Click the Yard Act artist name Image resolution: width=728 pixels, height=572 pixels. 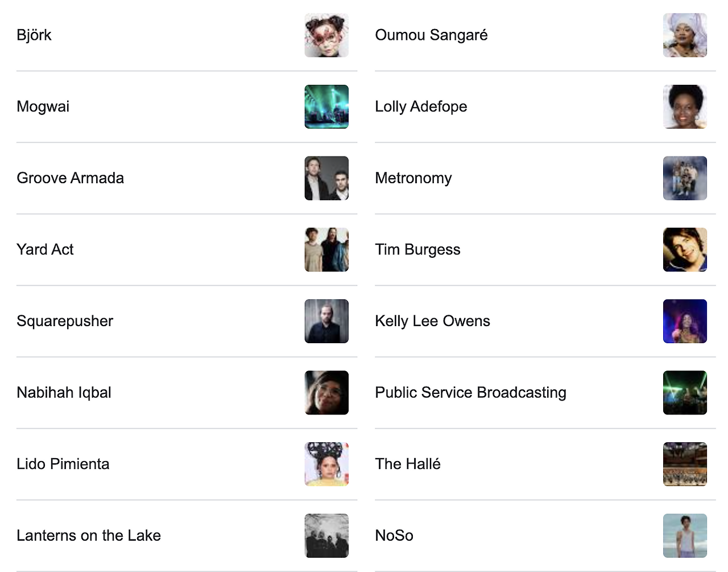[45, 249]
